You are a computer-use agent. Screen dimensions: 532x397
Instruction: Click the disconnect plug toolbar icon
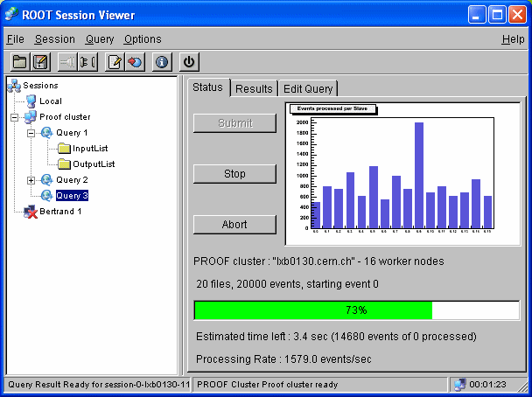coord(87,62)
